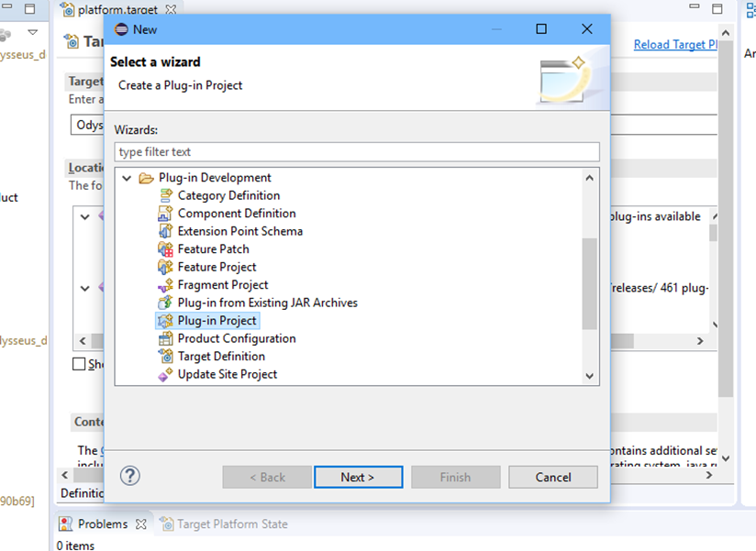Click the Feature Patch wizard icon
This screenshot has height=551, width=756.
[x=163, y=248]
